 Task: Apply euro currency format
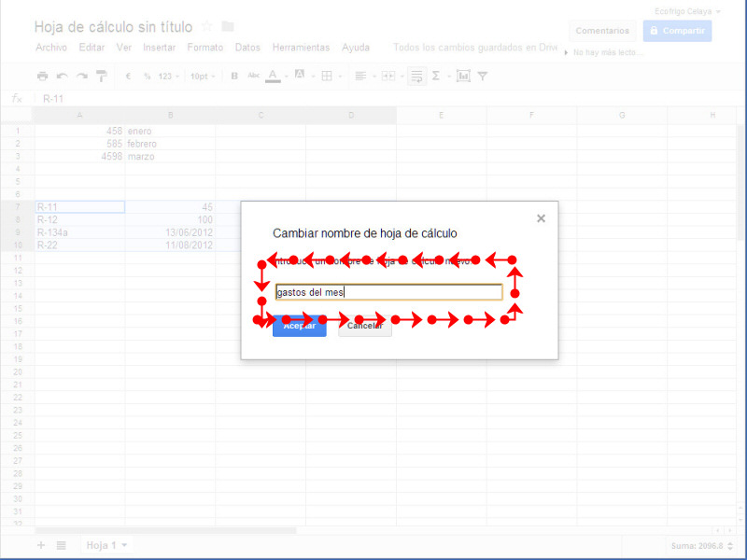click(x=128, y=77)
